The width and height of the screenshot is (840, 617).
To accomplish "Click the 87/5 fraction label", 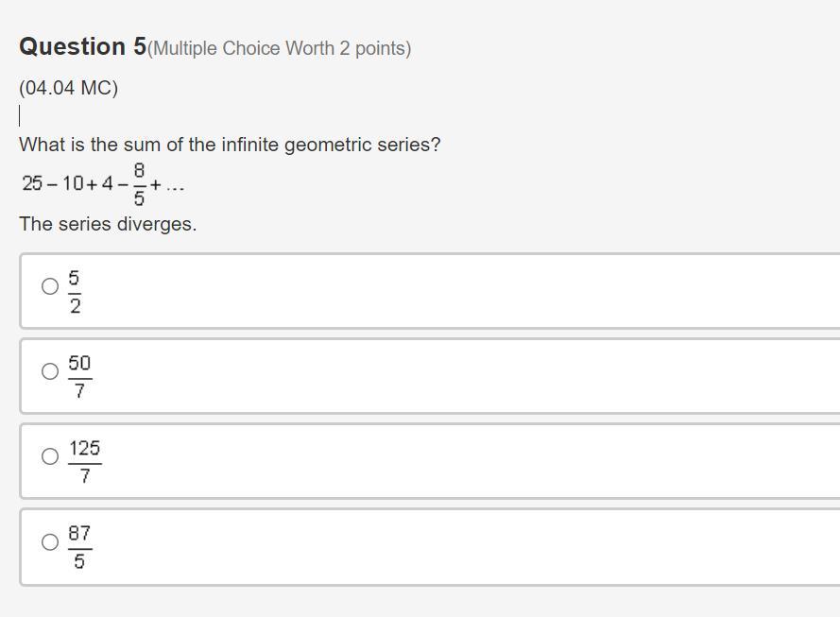I will [x=79, y=547].
